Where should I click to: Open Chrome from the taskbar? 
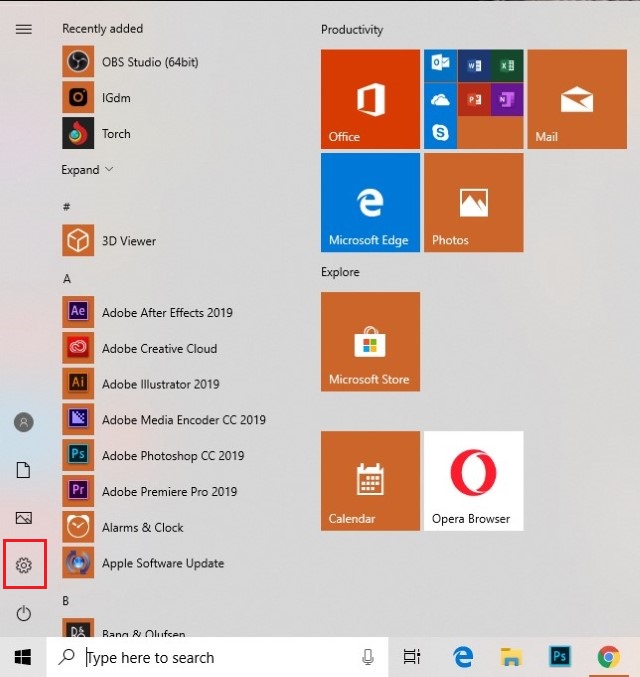(608, 657)
